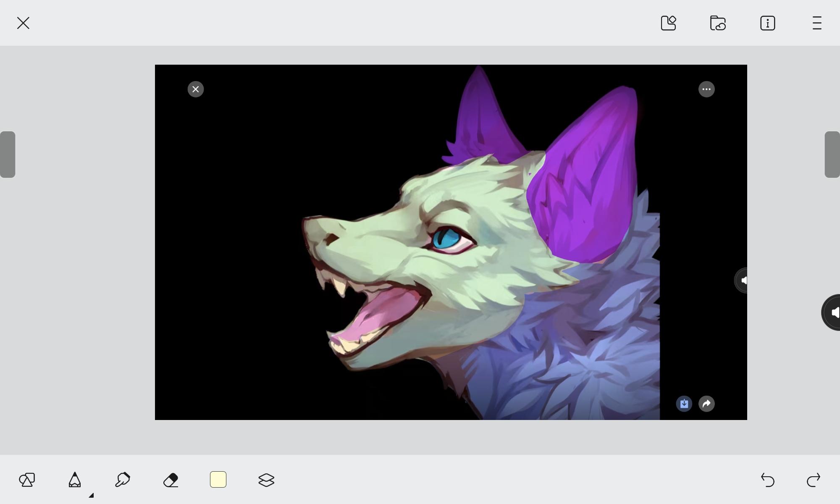The image size is (840, 504).
Task: Click the share arrow button on image
Action: (x=706, y=404)
